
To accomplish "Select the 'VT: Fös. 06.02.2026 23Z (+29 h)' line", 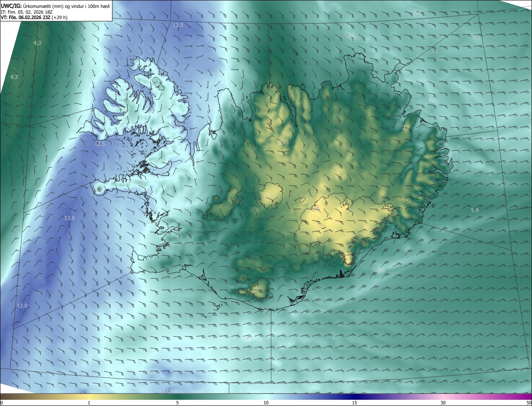I will coord(34,17).
